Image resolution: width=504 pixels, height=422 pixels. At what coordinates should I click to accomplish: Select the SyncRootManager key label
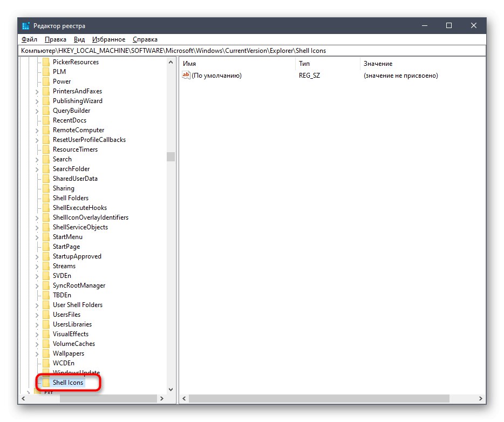(79, 285)
